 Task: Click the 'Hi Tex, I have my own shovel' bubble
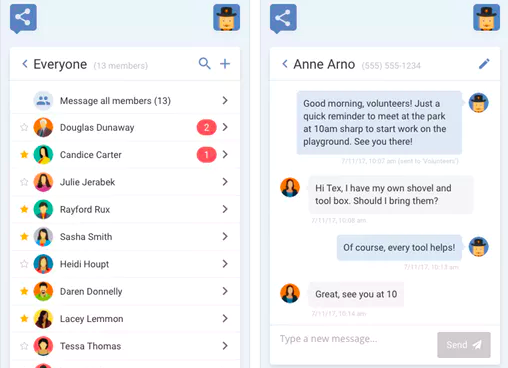click(x=391, y=195)
